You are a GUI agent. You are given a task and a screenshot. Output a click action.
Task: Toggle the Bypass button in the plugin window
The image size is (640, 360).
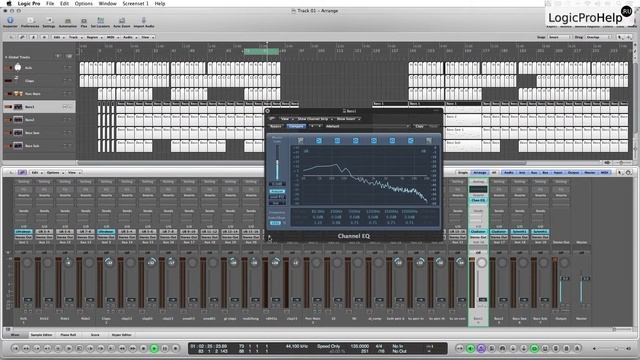click(276, 126)
